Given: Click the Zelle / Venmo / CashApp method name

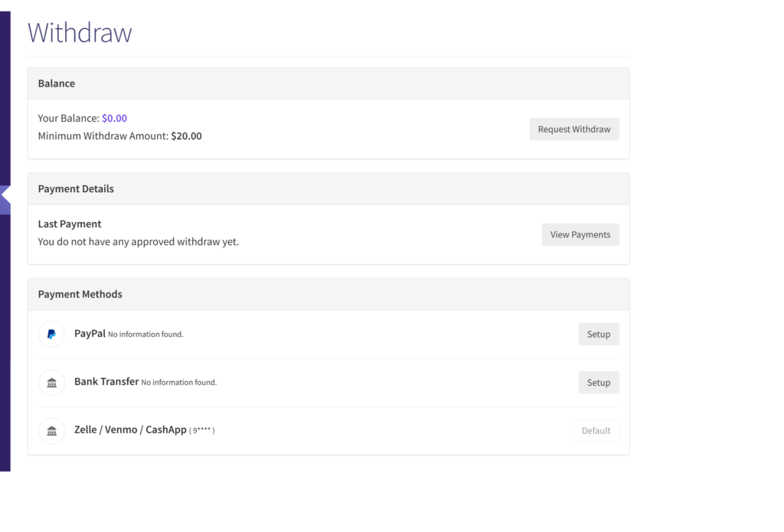Looking at the screenshot, I should tap(130, 429).
